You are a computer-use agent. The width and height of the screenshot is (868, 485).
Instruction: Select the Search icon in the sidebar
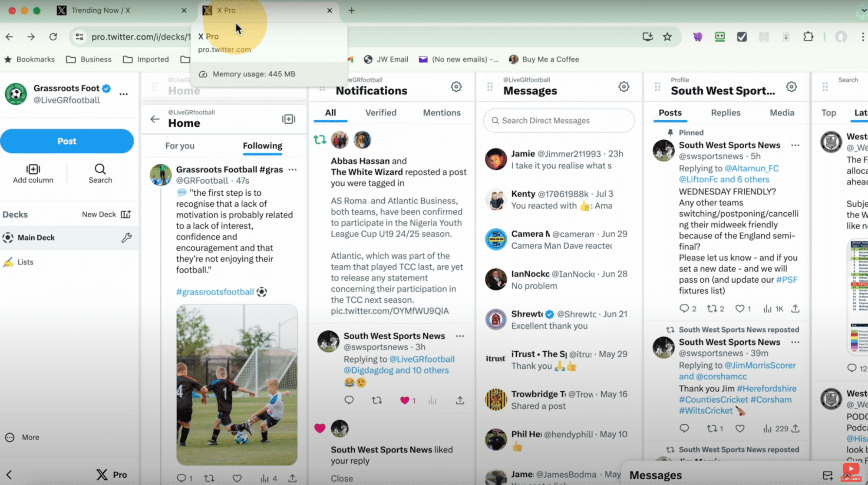[100, 174]
